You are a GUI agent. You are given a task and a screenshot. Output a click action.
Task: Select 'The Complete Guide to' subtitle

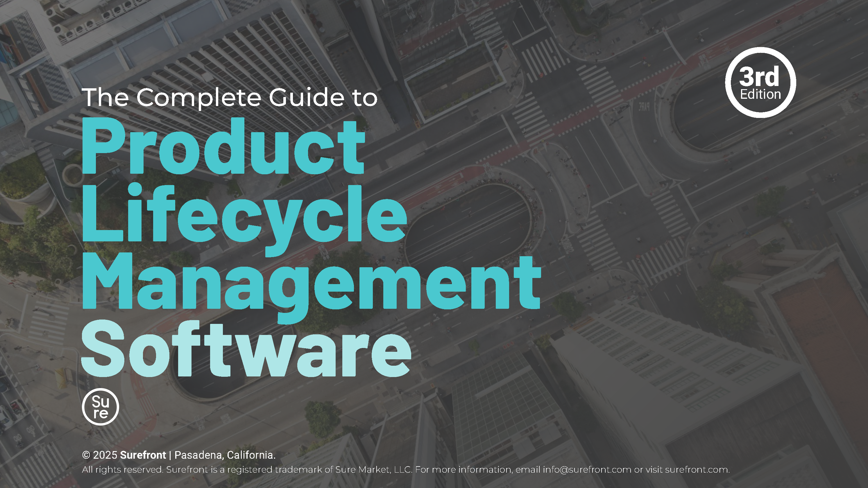point(230,98)
